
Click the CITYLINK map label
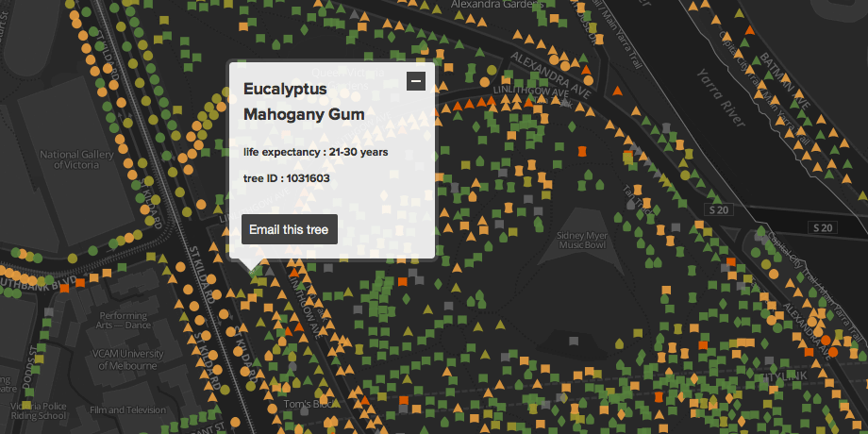pos(784,376)
